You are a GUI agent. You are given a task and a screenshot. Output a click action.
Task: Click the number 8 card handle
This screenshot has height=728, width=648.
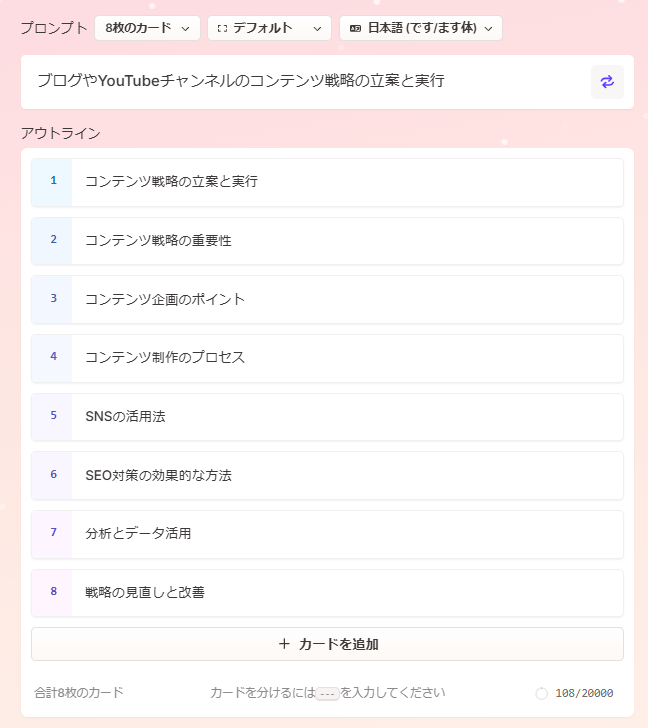[x=52, y=593]
